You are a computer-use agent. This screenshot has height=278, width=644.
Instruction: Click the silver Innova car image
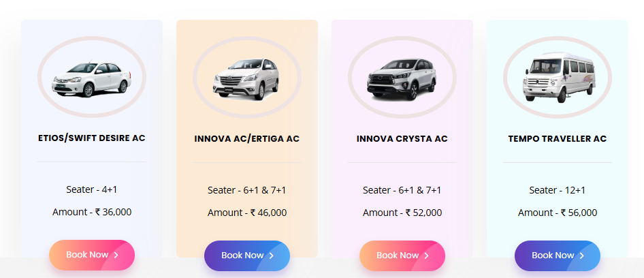pyautogui.click(x=246, y=79)
